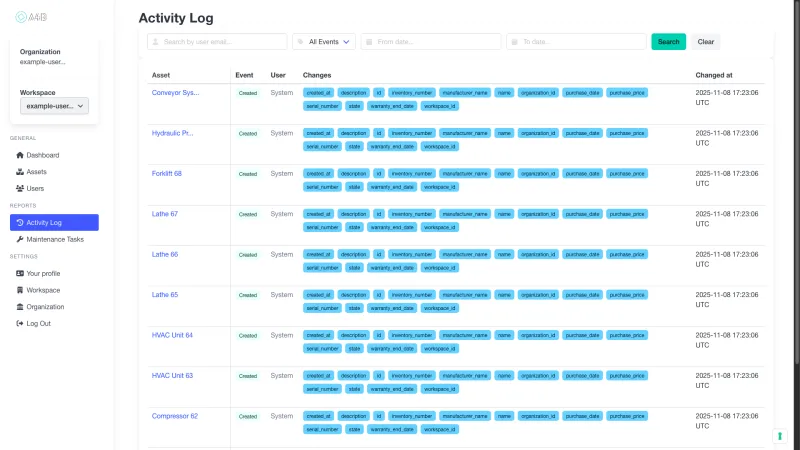Click the A4B logo icon
The image size is (800, 450).
coord(21,17)
